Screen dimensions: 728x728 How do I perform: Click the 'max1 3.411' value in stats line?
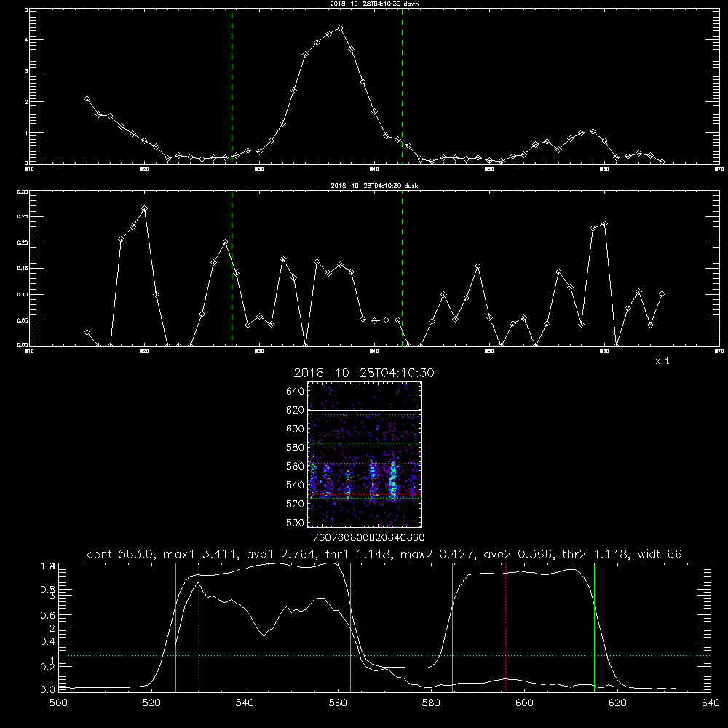[200, 554]
